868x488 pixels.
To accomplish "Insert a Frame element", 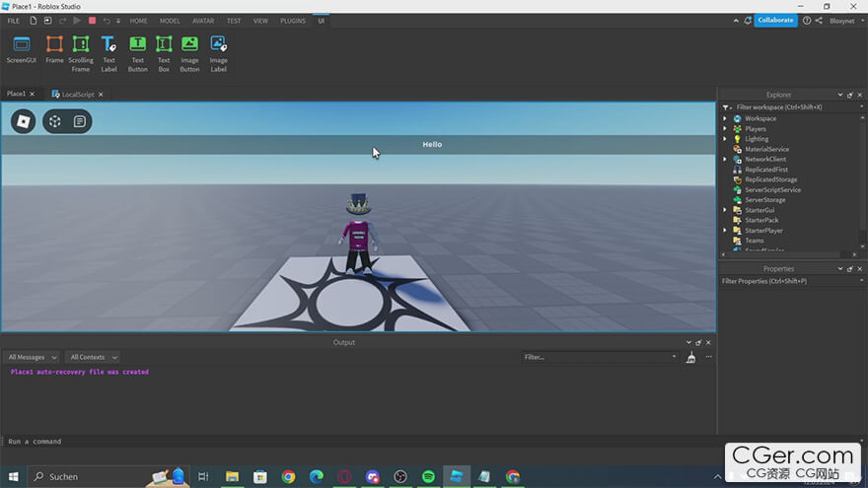I will point(54,50).
